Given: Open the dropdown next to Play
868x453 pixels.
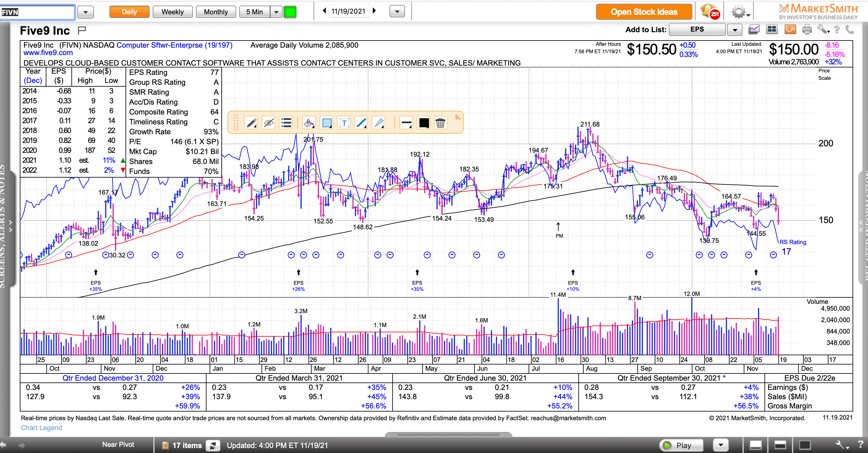Looking at the screenshot, I should [721, 445].
